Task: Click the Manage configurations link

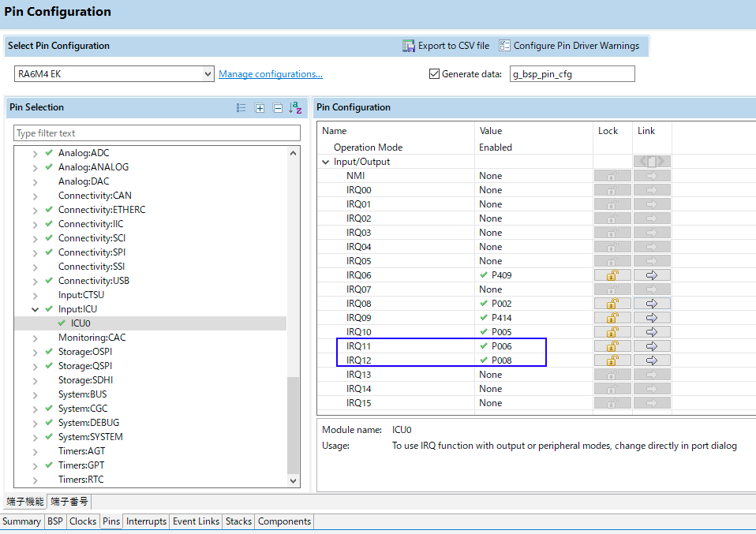Action: [271, 74]
